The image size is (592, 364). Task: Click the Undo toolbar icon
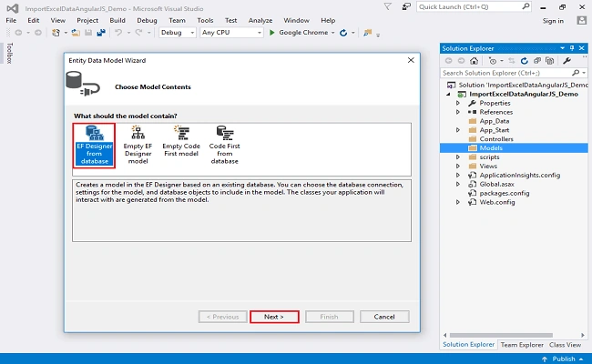pos(118,33)
